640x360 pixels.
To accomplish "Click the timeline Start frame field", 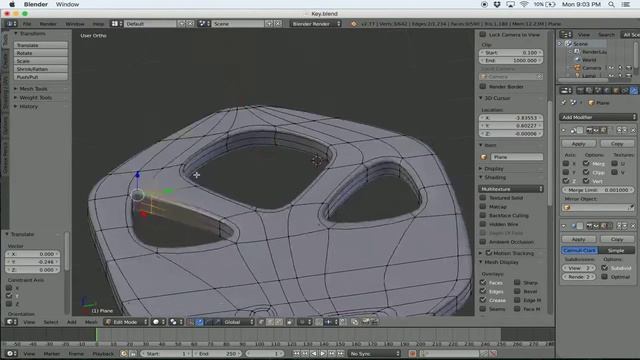I will tap(166, 353).
